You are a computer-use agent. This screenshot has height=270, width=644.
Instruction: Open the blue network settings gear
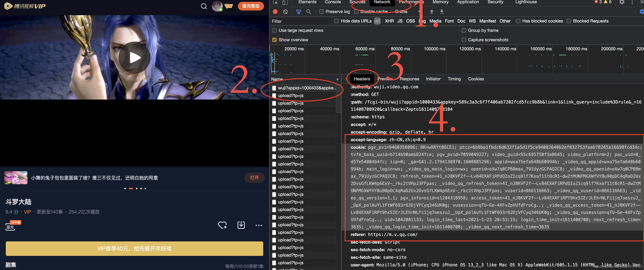641,12
